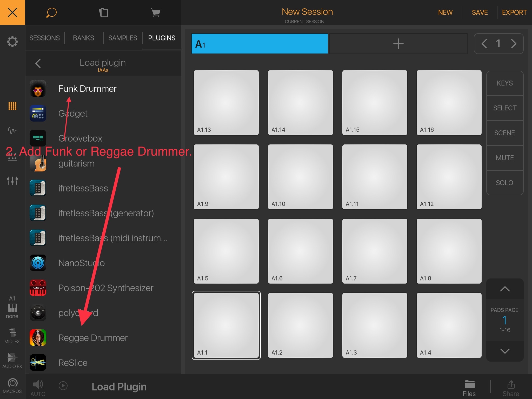This screenshot has width=532, height=399.
Task: Enable SOLO mode
Action: pyautogui.click(x=505, y=183)
